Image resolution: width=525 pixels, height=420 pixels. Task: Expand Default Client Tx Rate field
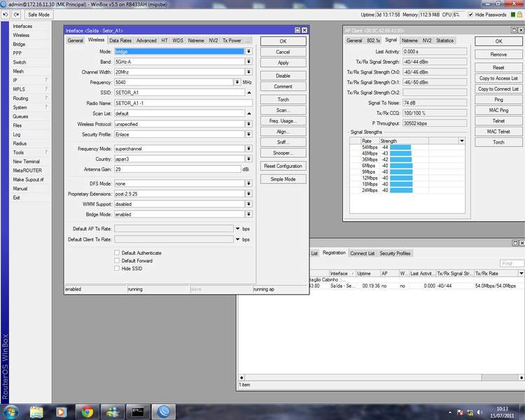point(237,239)
